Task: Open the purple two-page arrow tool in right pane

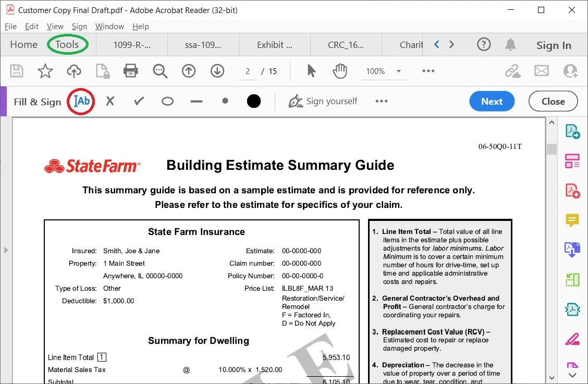Action: [x=572, y=250]
